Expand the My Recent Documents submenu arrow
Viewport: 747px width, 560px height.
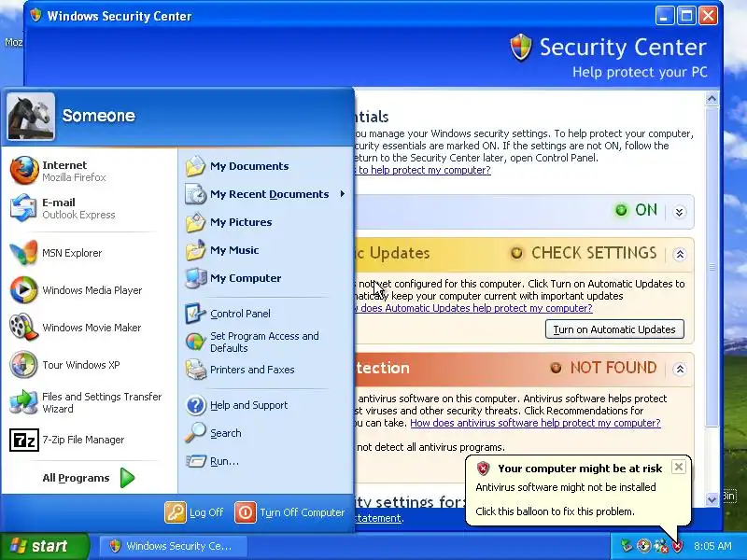coord(343,194)
